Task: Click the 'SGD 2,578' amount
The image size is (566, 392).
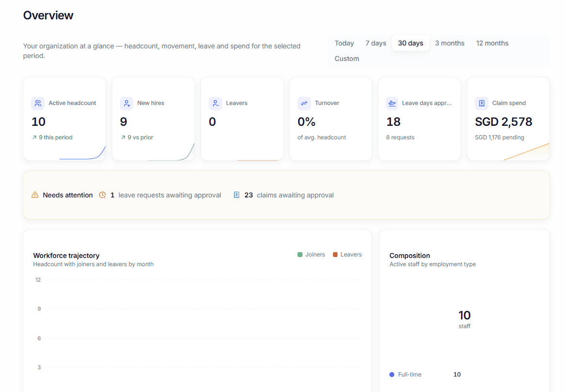Action: coord(504,122)
